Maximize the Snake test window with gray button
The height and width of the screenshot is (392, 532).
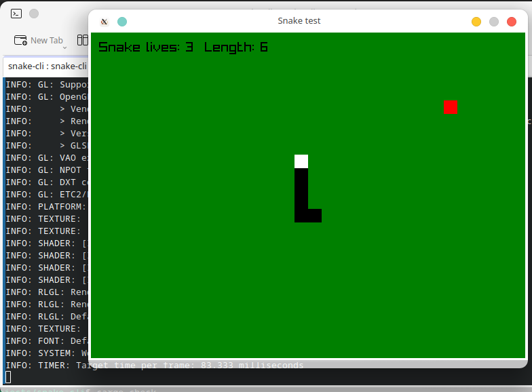pos(494,22)
